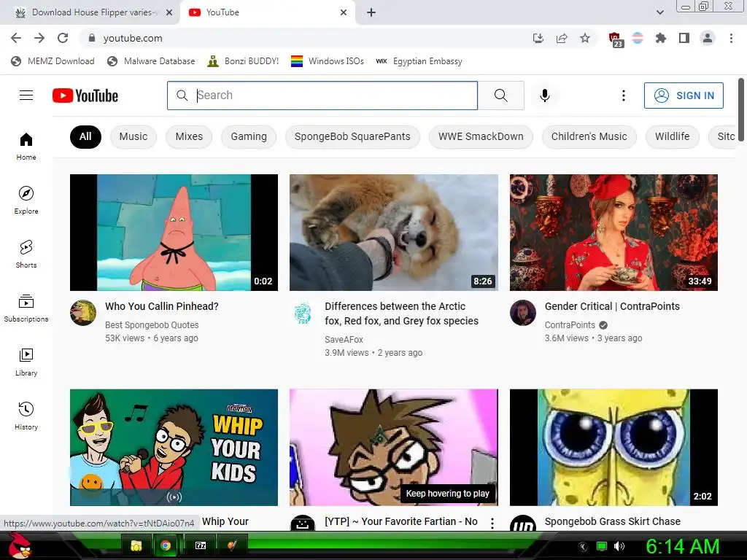The image size is (747, 560).
Task: Click in the YouTube Search field
Action: point(322,96)
